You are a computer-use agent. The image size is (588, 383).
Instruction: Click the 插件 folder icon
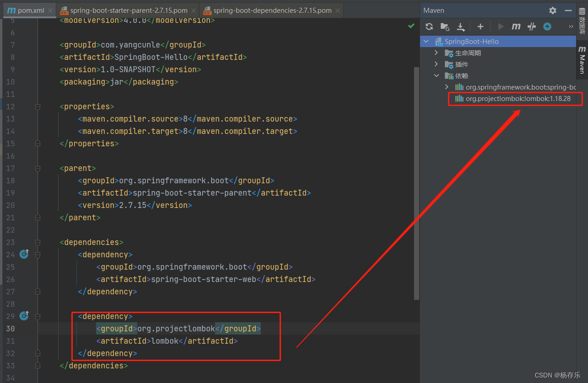[449, 64]
